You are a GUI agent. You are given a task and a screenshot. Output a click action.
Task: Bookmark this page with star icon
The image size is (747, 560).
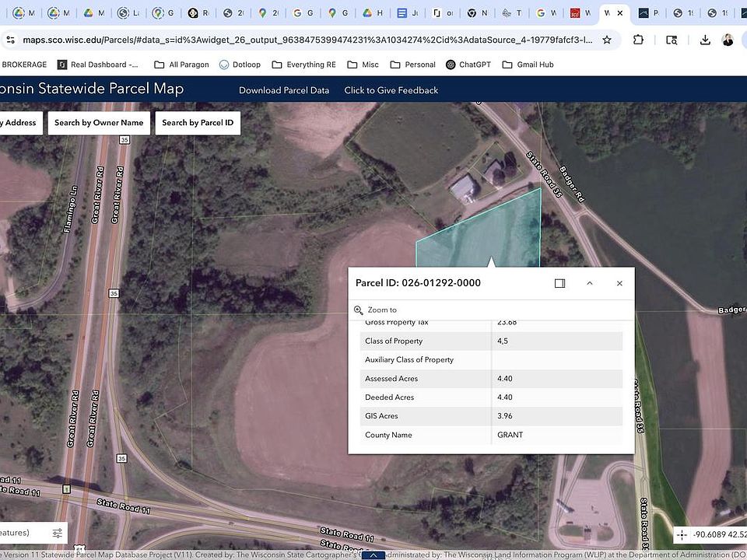point(607,40)
